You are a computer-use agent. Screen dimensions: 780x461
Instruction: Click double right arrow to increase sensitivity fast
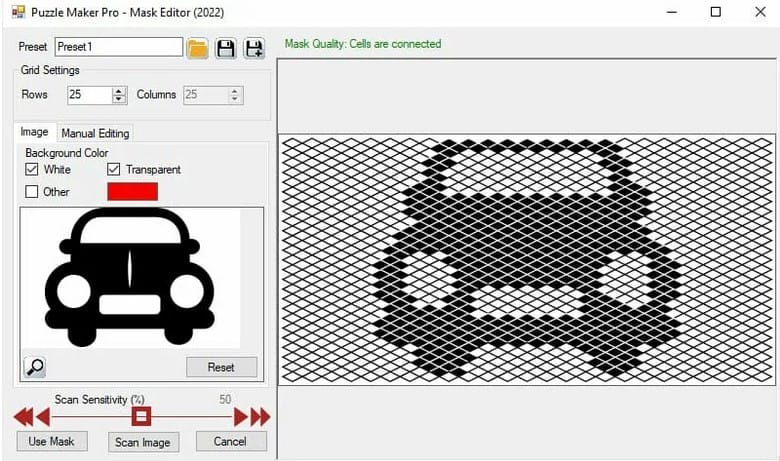pos(261,417)
